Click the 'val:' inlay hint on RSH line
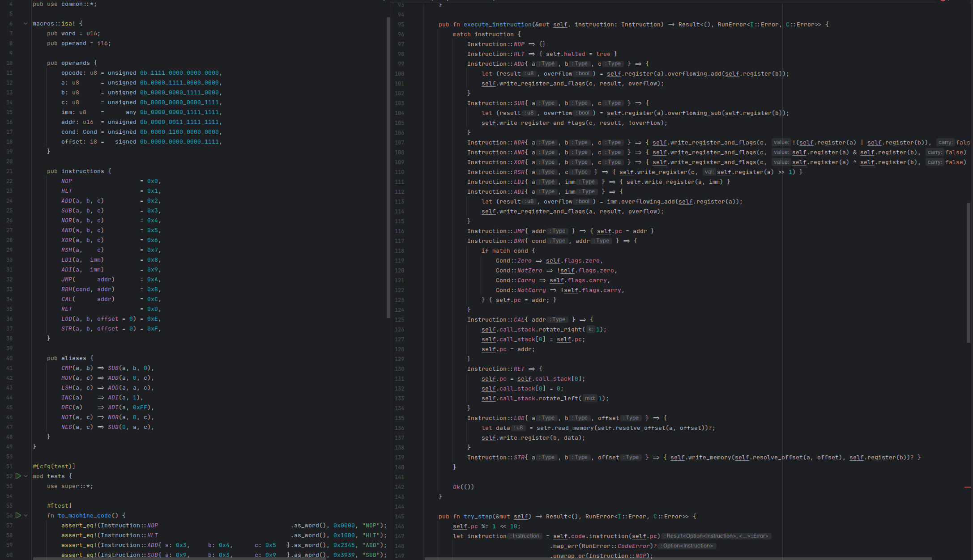Screen dimensions: 973x560 click(x=709, y=172)
